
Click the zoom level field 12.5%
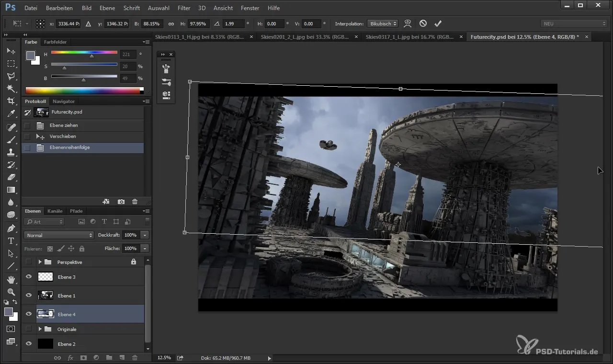click(x=164, y=358)
